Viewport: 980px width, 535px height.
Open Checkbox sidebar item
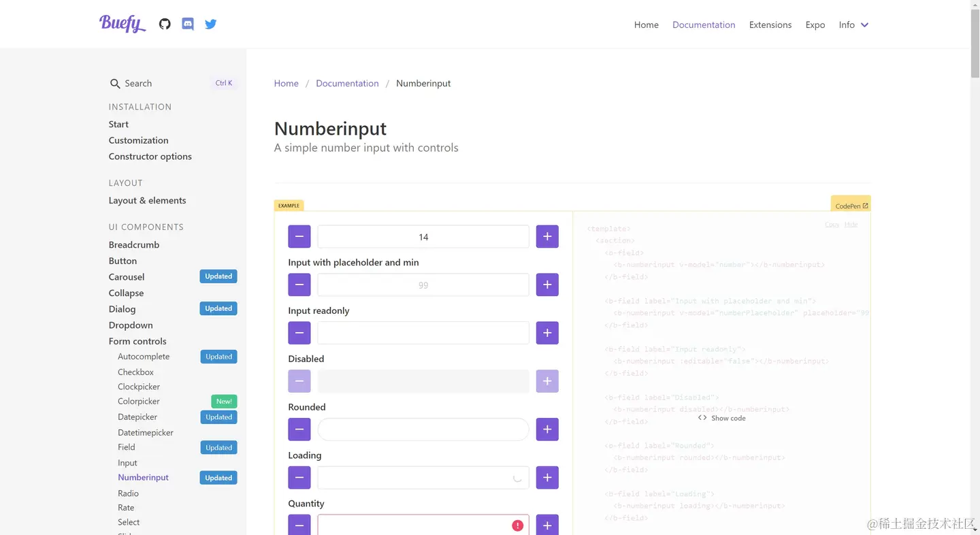135,372
